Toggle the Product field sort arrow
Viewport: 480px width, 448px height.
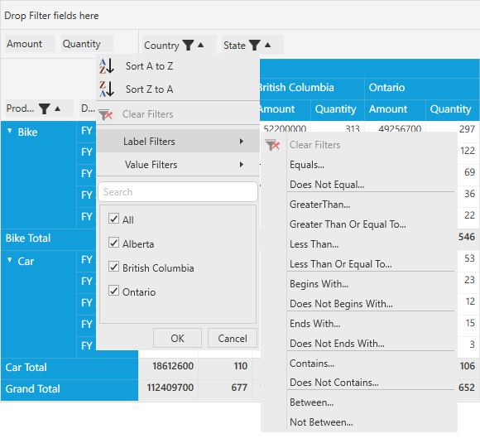[58, 108]
